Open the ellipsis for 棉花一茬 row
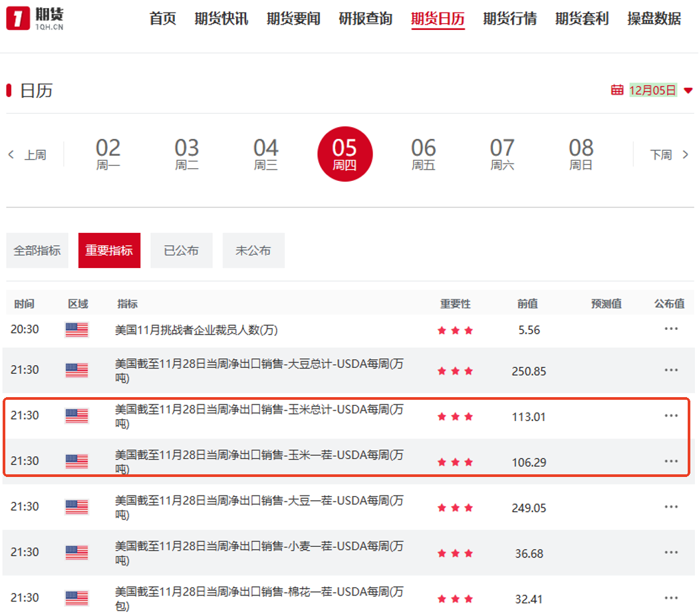This screenshot has width=699, height=616. coord(670,598)
